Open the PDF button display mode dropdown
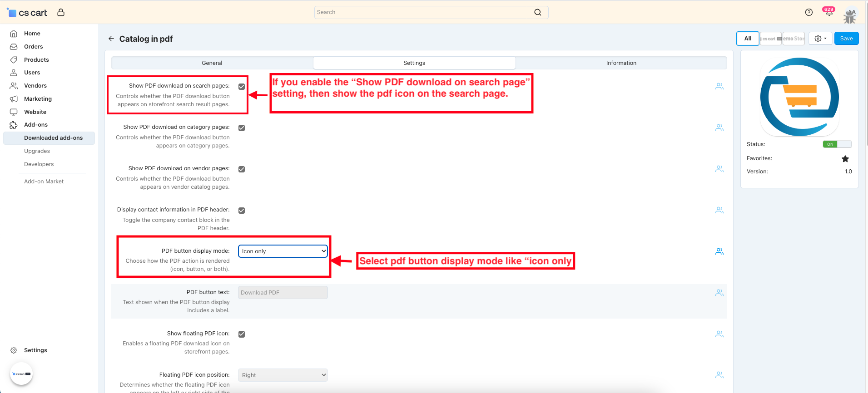Viewport: 868px width, 393px height. (x=283, y=251)
